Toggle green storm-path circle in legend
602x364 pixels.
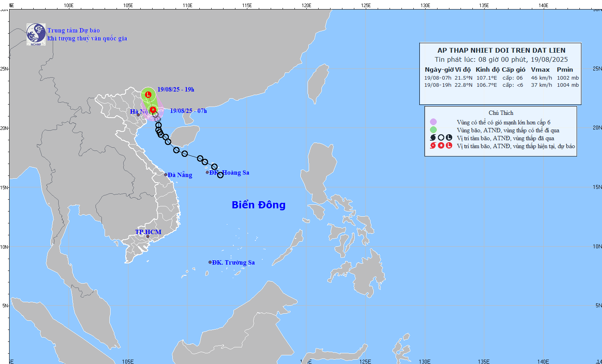click(433, 130)
